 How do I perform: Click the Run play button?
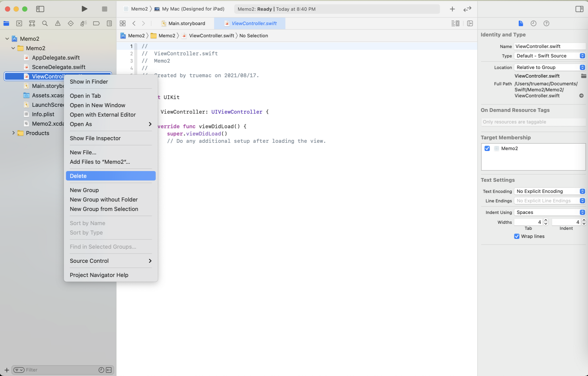point(84,9)
